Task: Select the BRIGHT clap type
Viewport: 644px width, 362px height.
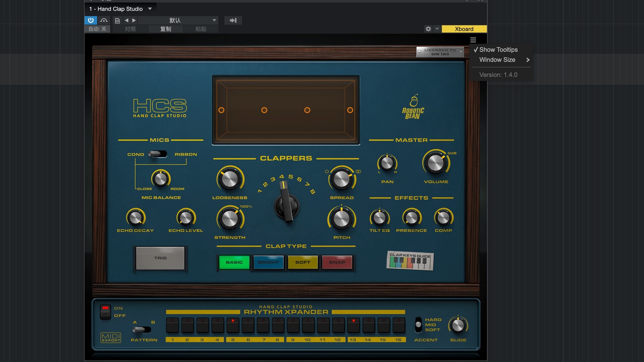Action: tap(268, 262)
